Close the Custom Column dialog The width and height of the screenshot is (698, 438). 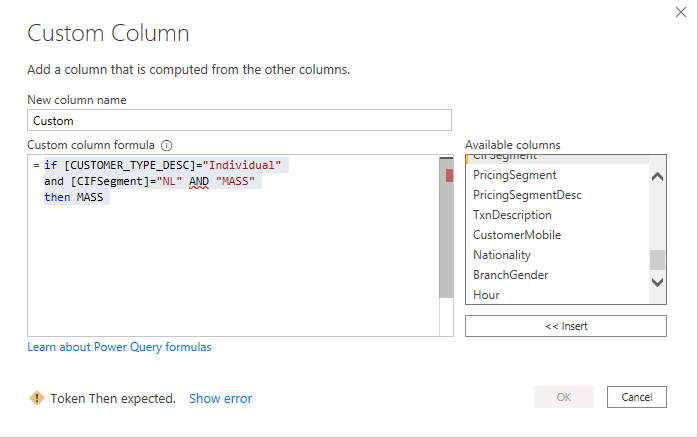(681, 12)
